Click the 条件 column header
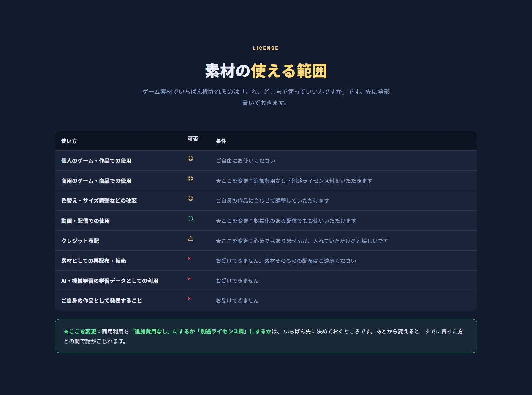Screen dimensions: 532x395 click(221, 141)
